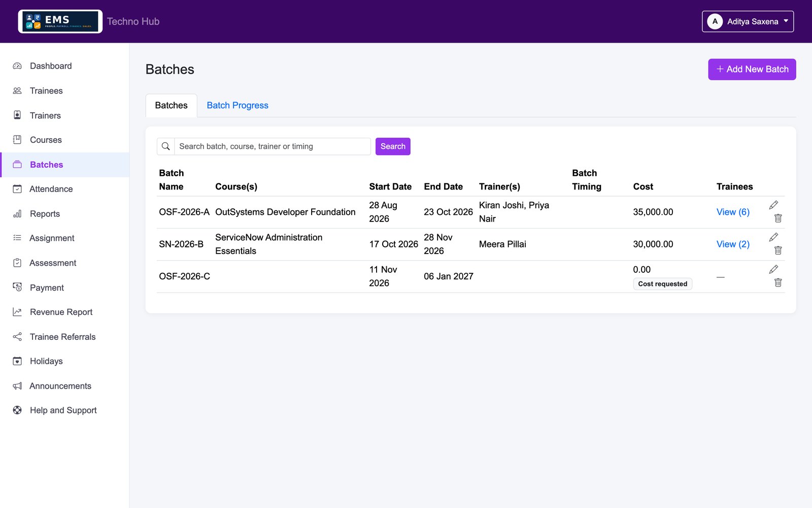This screenshot has width=812, height=508.
Task: Click the Techno Hub title text
Action: 133,21
